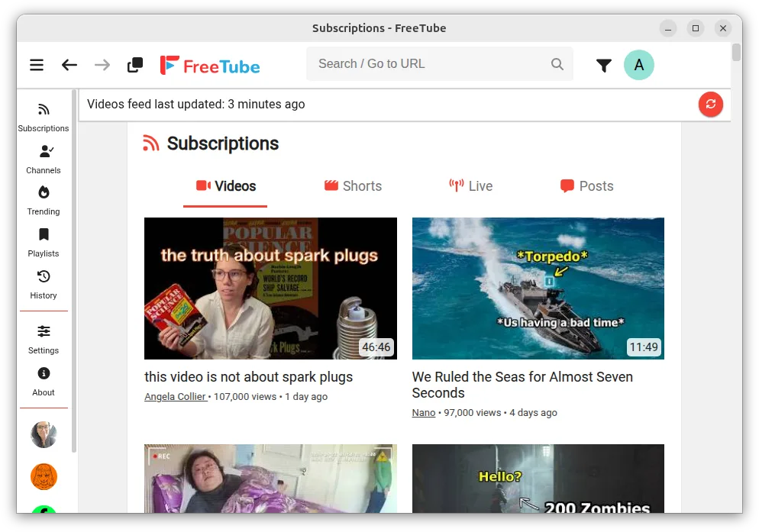The image size is (759, 532).
Task: Switch to the Posts tab
Action: coord(586,186)
